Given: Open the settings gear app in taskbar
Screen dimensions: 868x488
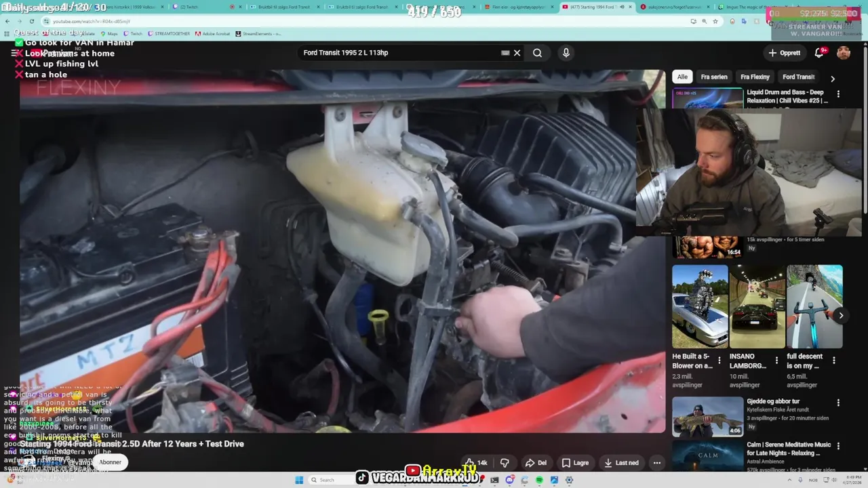Looking at the screenshot, I should [x=569, y=480].
